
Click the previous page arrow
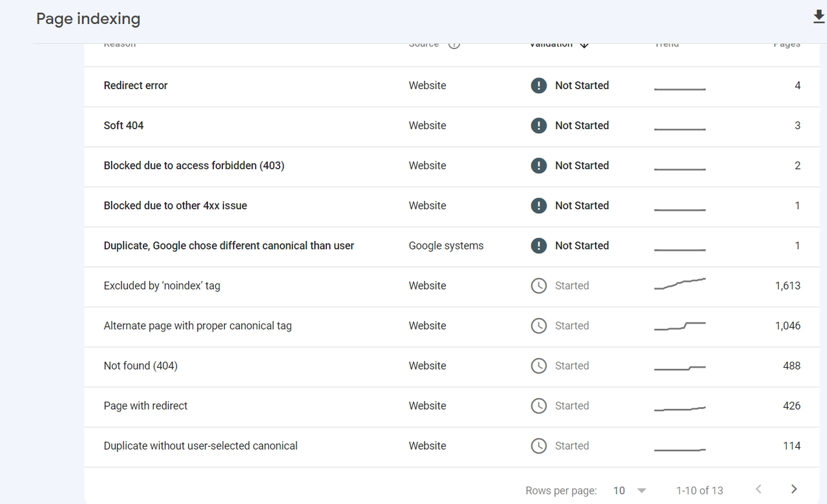click(x=759, y=489)
